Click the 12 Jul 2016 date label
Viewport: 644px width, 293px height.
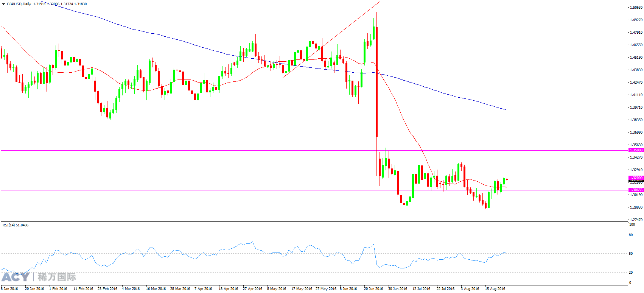(422, 288)
